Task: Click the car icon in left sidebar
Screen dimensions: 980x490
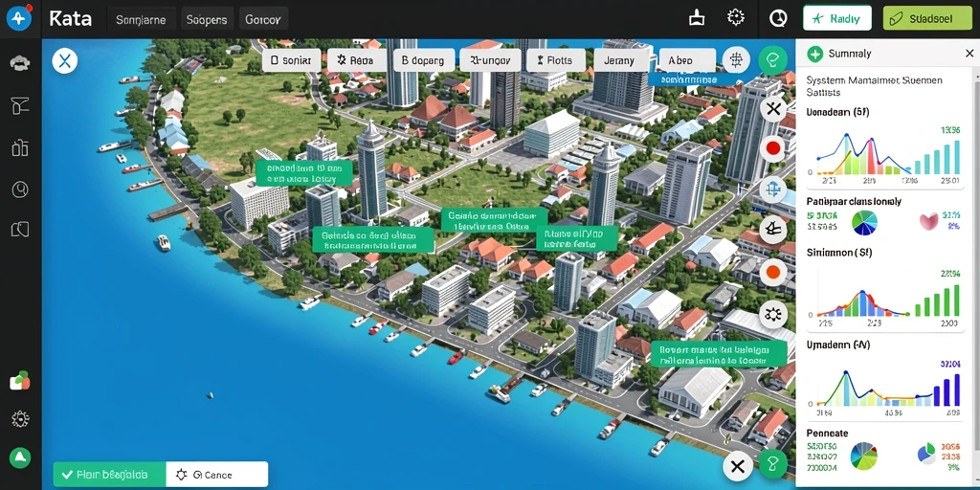Action: [x=20, y=62]
